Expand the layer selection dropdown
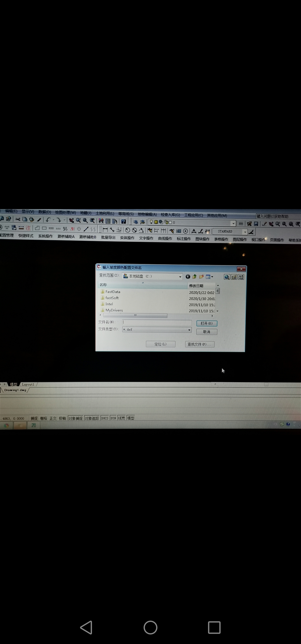 [x=233, y=223]
